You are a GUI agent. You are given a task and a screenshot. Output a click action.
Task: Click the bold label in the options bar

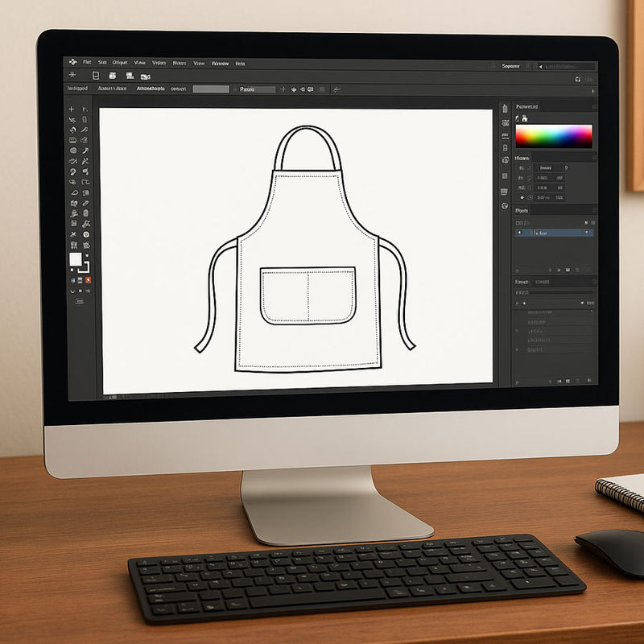[x=151, y=89]
